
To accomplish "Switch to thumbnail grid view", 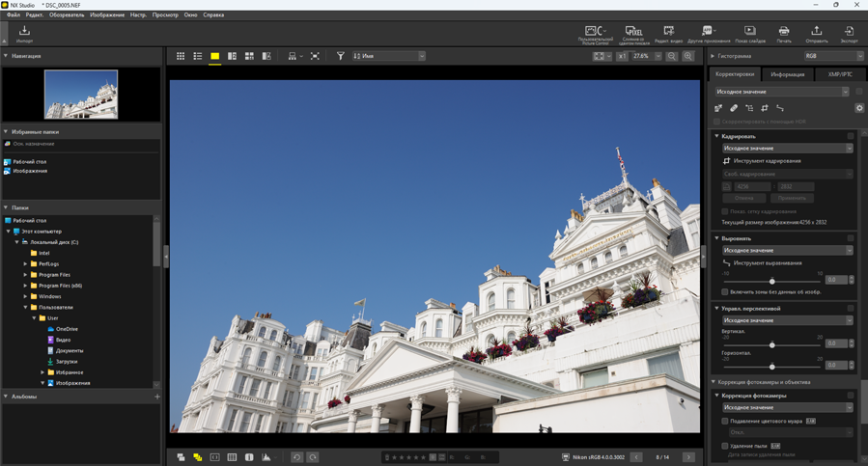I will (181, 57).
